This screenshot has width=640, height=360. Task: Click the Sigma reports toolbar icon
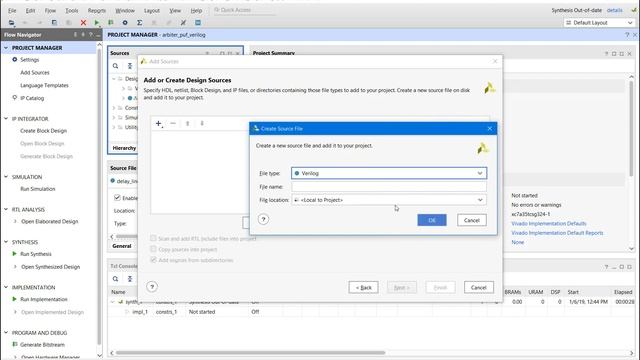140,23
